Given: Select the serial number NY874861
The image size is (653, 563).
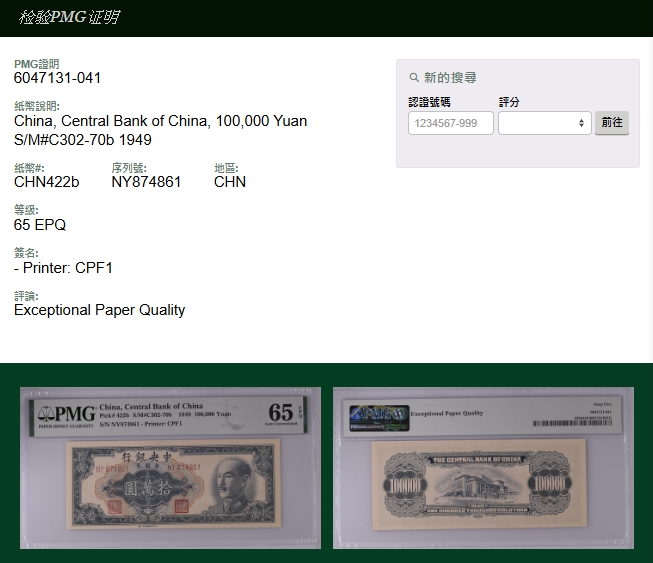Looking at the screenshot, I should (x=146, y=182).
